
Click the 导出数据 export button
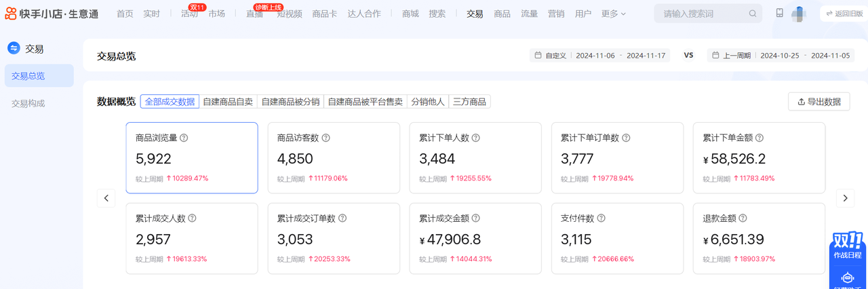tap(818, 102)
